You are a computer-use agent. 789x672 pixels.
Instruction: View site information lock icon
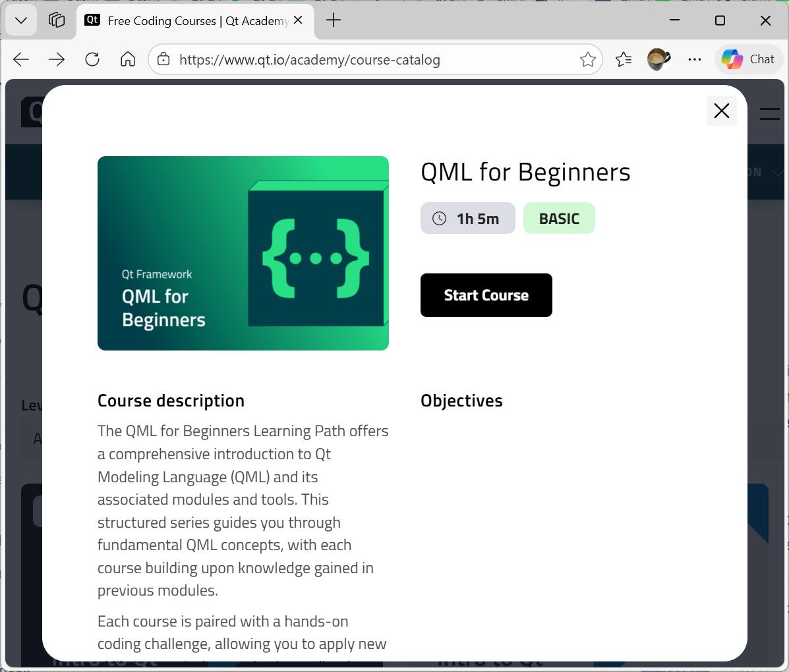(x=163, y=59)
